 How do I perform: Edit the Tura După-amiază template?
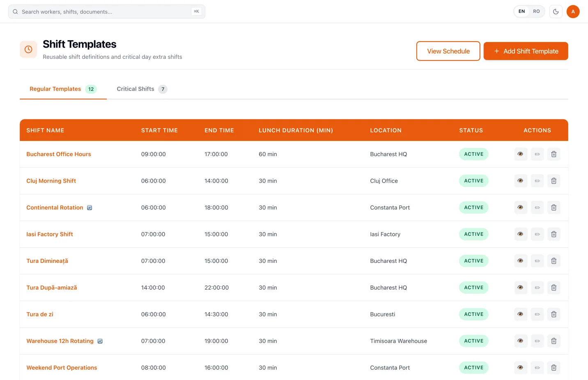[537, 288]
